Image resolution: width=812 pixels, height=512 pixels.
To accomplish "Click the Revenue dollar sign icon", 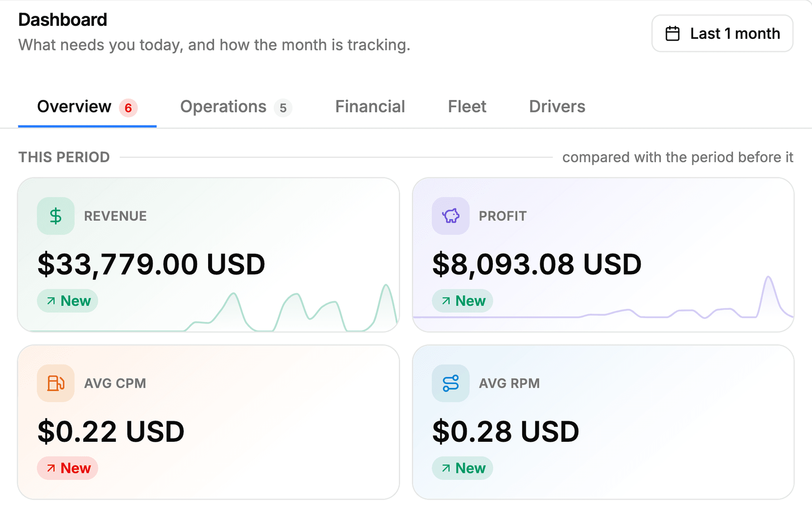I will [56, 216].
